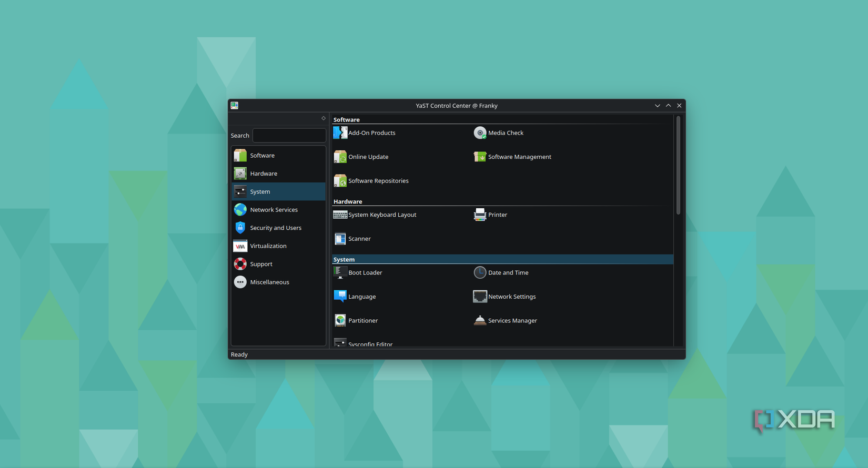Open Services Manager bell icon
This screenshot has width=868, height=468.
pos(480,320)
